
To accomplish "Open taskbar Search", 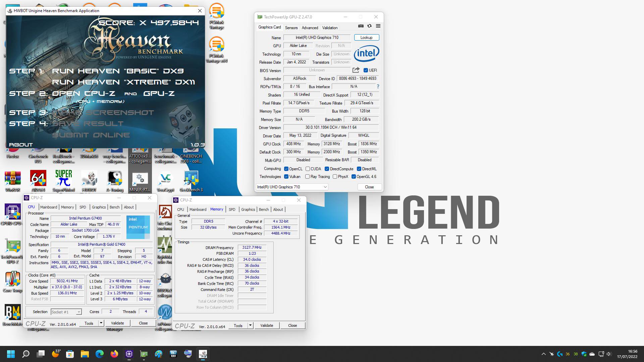I will tap(26, 354).
